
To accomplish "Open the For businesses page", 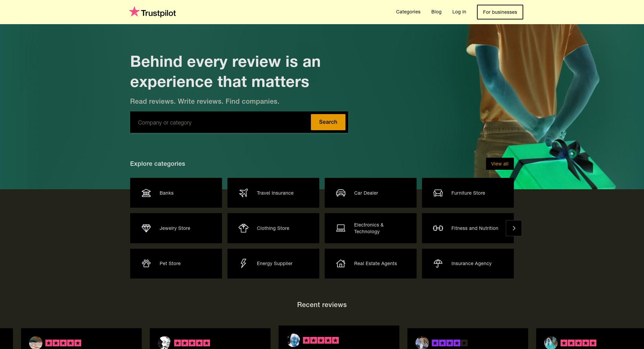I will click(500, 12).
